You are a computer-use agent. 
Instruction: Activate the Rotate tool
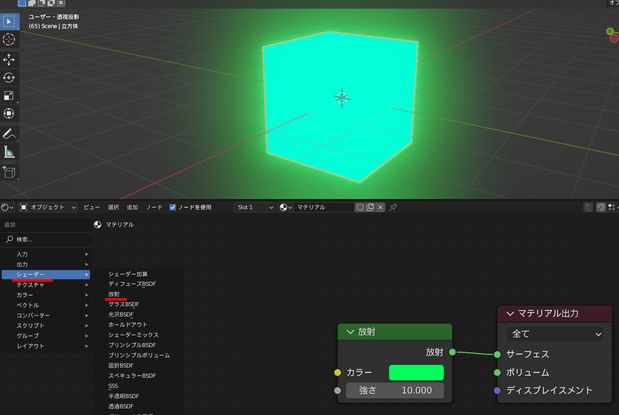(x=9, y=77)
